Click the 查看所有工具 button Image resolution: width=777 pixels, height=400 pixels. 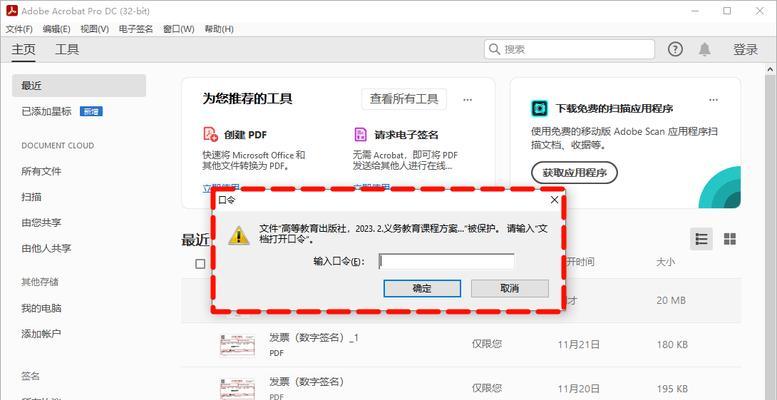pyautogui.click(x=404, y=99)
